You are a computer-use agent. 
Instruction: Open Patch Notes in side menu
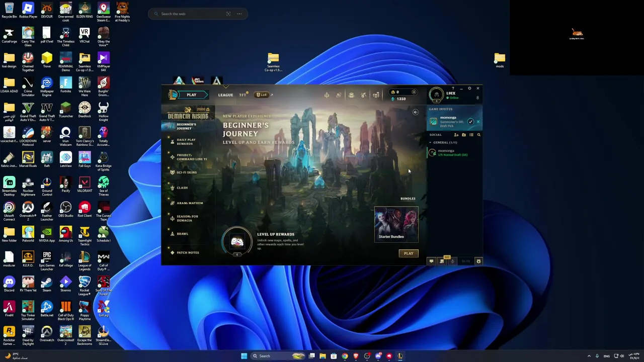click(x=188, y=252)
